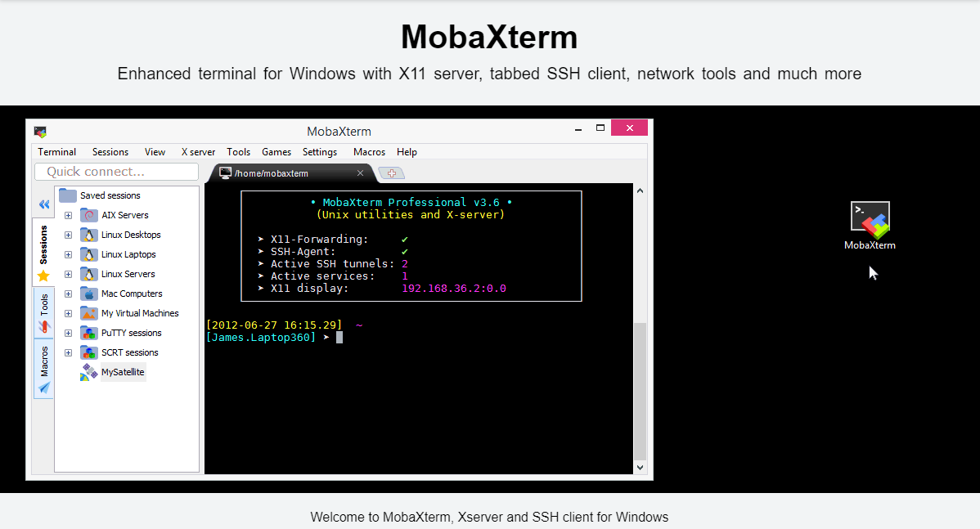Click the 'MobaXterm Professional v3.6' banner text
Screen dimensions: 980x529
pos(411,202)
